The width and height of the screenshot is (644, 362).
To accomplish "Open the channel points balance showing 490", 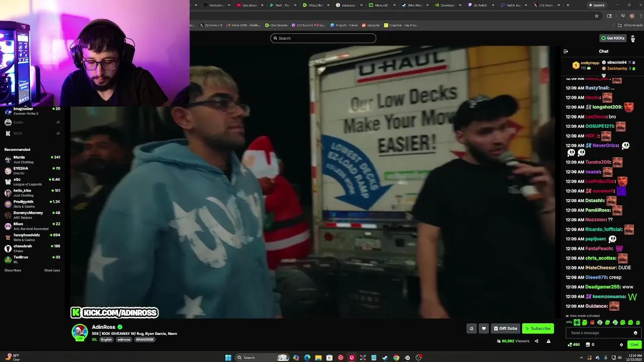I will coord(574,344).
